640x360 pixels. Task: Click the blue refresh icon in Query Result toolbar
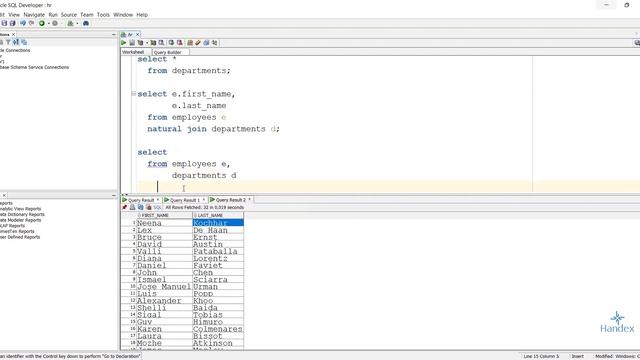140,207
